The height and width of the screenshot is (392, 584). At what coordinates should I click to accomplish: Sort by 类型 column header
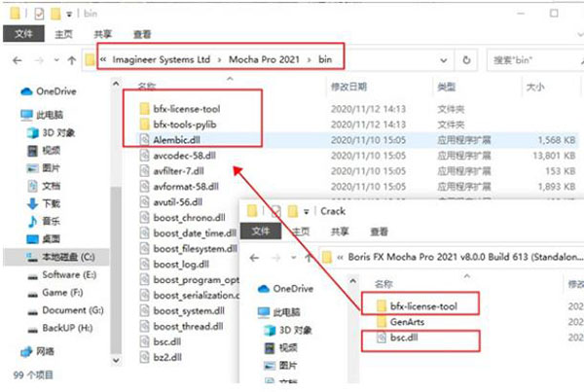coord(446,87)
